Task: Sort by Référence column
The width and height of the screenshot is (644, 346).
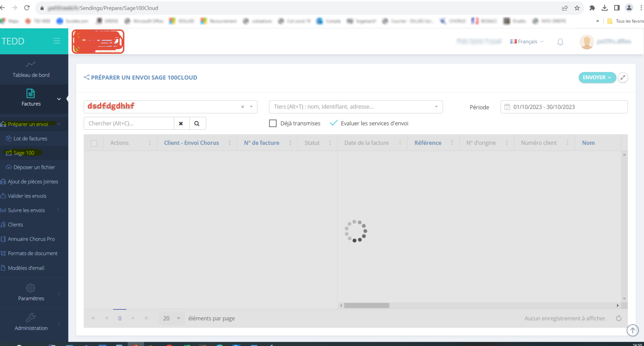Action: coord(428,143)
